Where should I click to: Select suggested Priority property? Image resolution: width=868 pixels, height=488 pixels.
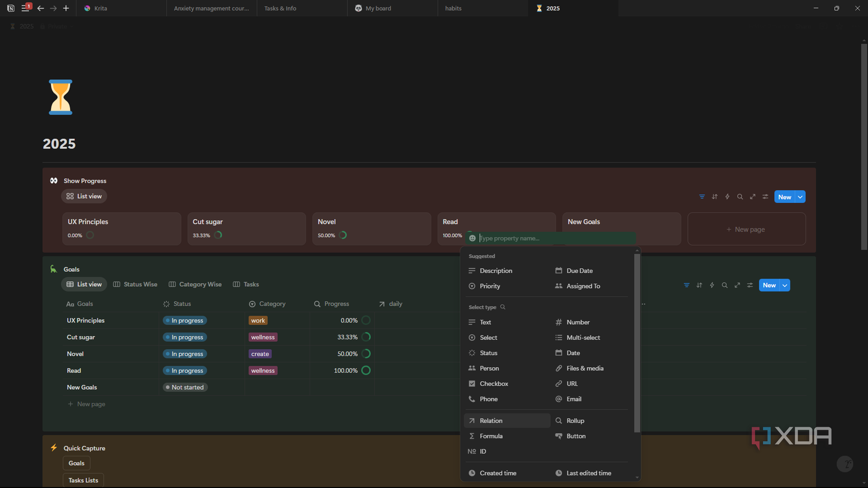(x=507, y=286)
